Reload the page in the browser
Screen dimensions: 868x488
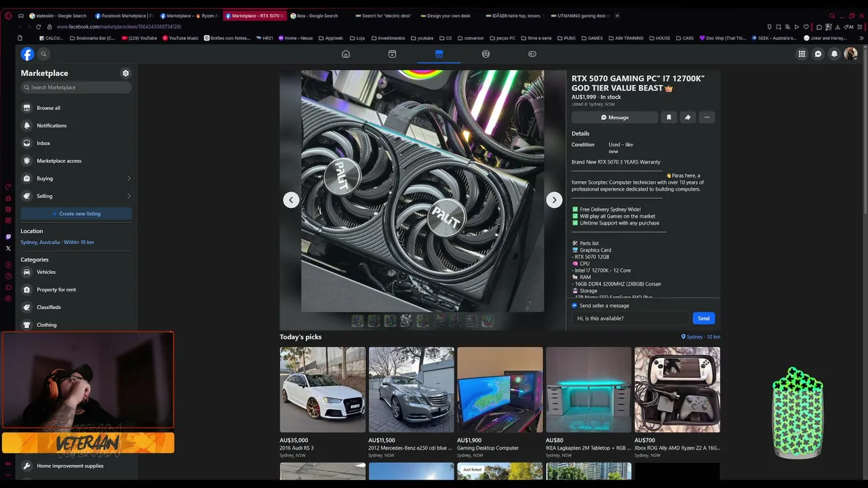38,27
